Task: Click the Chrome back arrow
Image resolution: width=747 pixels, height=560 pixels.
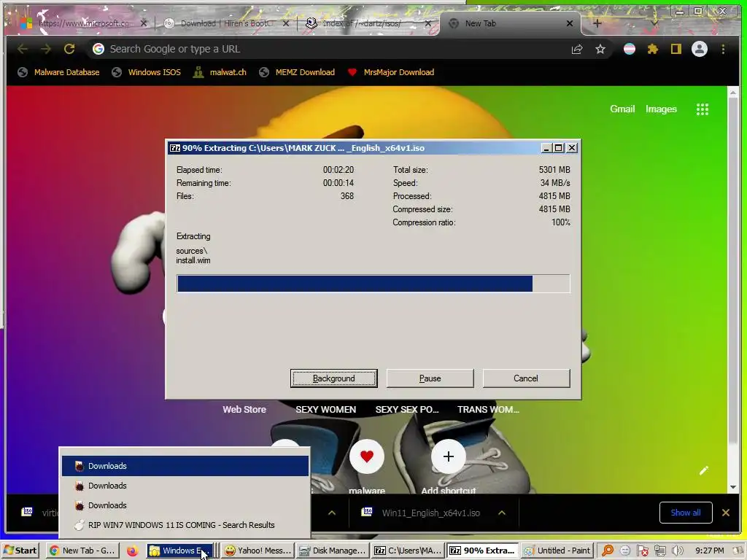Action: click(x=23, y=49)
